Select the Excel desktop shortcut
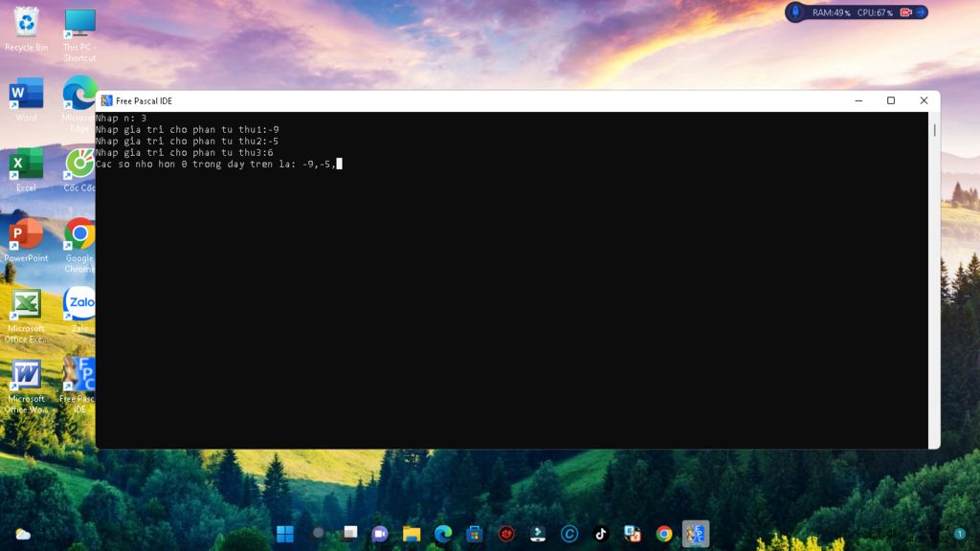The width and height of the screenshot is (980, 551). click(x=26, y=170)
